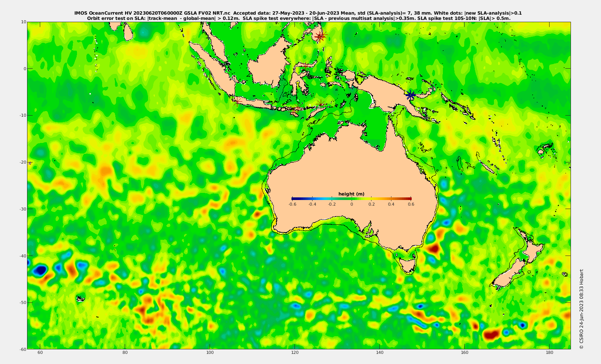Click the colorbar tick label "0.6"
This screenshot has height=364, width=601.
(411, 205)
